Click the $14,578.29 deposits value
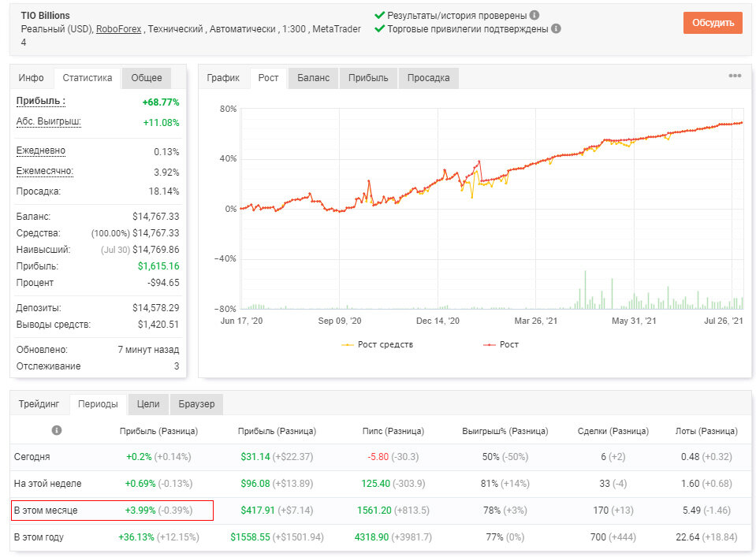Screen dimensions: 756x557 point(156,308)
